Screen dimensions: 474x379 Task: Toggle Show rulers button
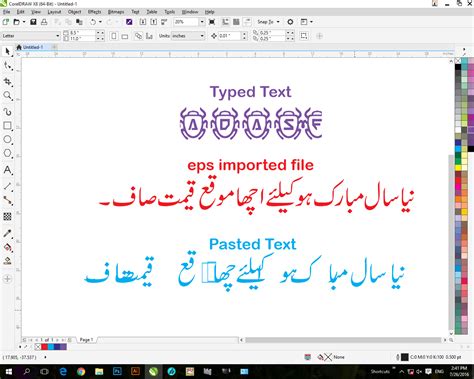[x=226, y=22]
